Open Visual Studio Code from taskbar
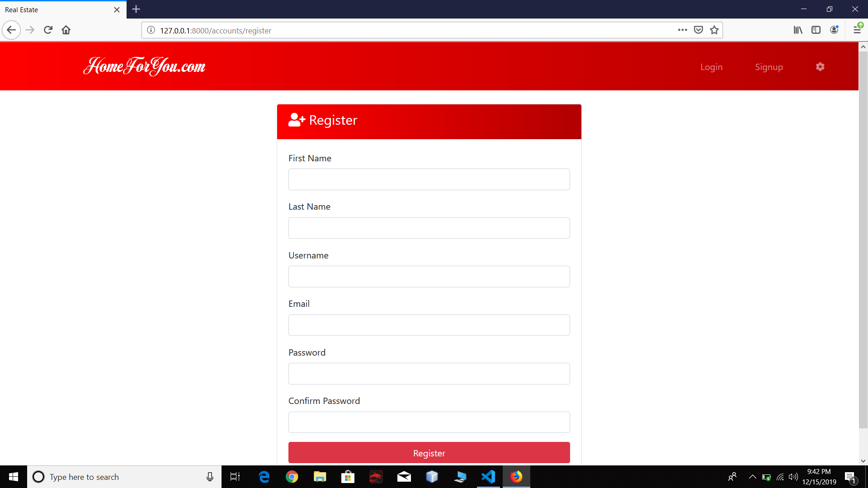Image resolution: width=868 pixels, height=488 pixels. click(x=488, y=477)
